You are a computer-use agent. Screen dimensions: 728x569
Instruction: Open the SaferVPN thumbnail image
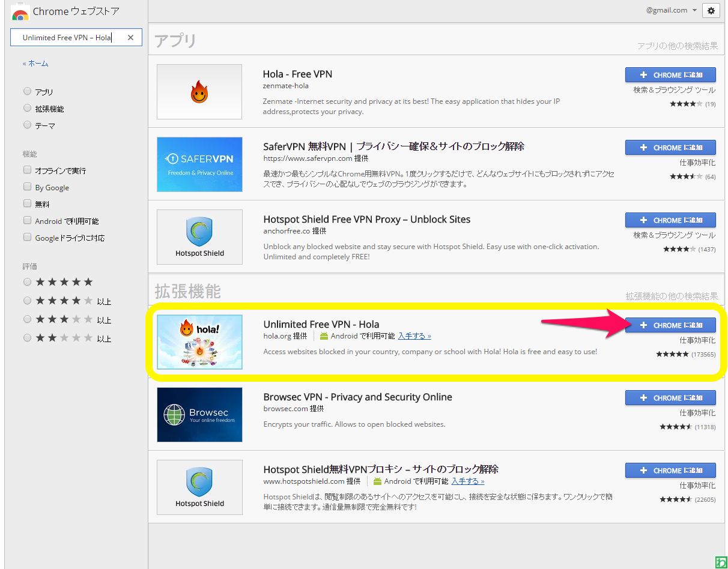[x=199, y=164]
